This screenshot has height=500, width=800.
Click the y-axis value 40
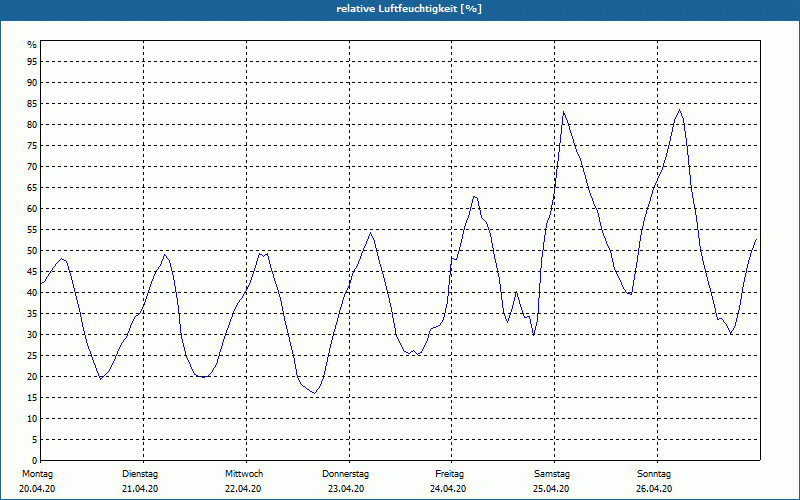[x=32, y=293]
